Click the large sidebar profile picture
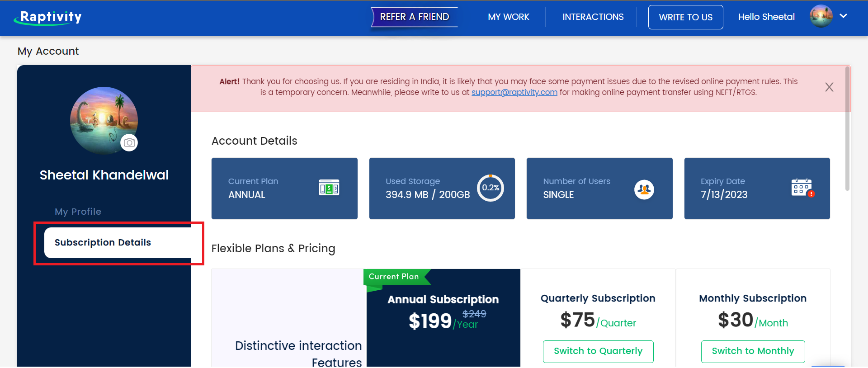Image resolution: width=868 pixels, height=368 pixels. tap(104, 121)
